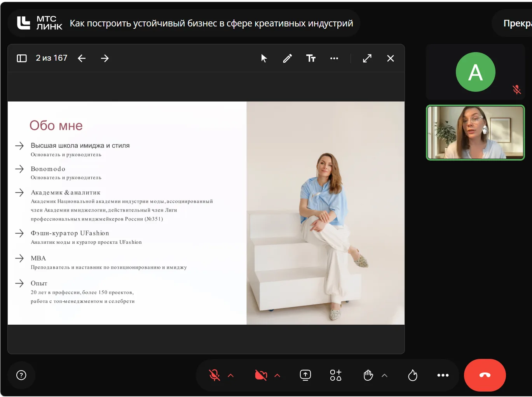Select the pointer cursor tool
This screenshot has height=397, width=532.
coord(264,58)
